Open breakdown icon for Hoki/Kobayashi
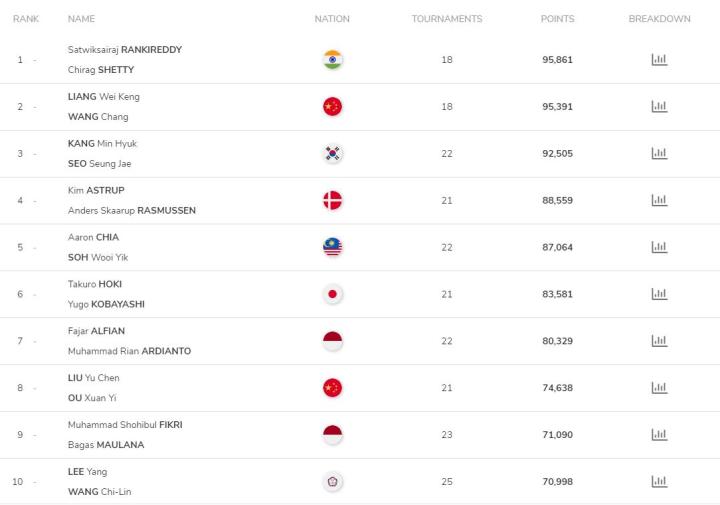Viewport: 720px width, 505px height. coord(659,294)
